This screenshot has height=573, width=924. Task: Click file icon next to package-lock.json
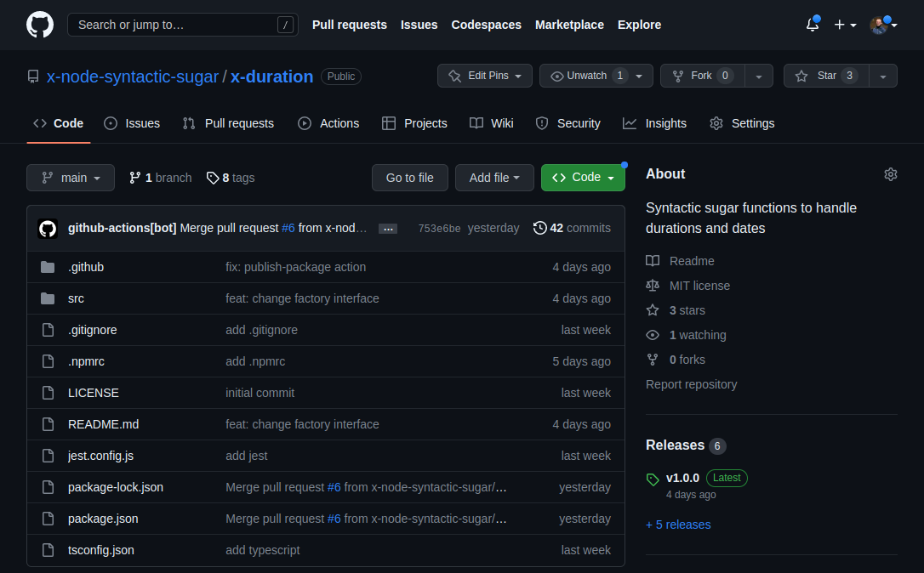click(x=48, y=487)
